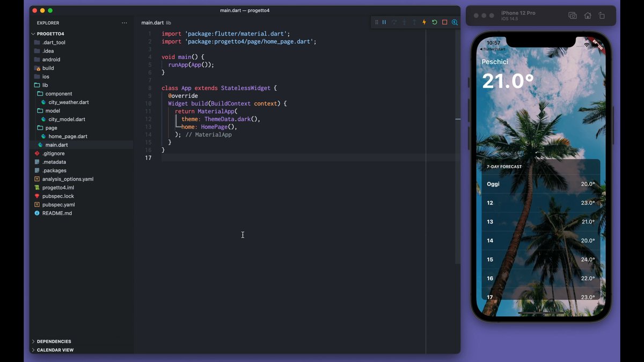644x362 pixels.
Task: Open the widget inspector magnifier icon
Action: point(455,23)
